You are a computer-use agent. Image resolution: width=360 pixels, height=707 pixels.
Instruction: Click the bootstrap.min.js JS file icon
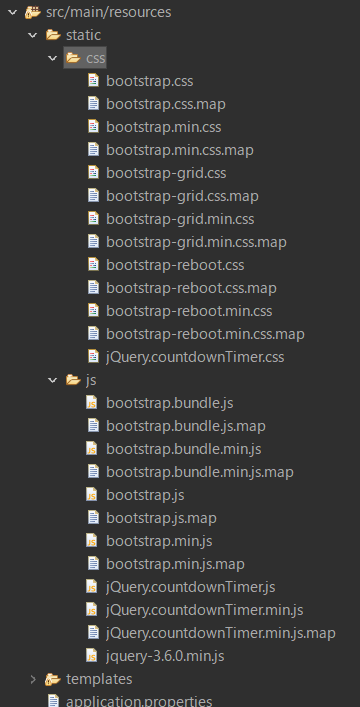point(92,541)
